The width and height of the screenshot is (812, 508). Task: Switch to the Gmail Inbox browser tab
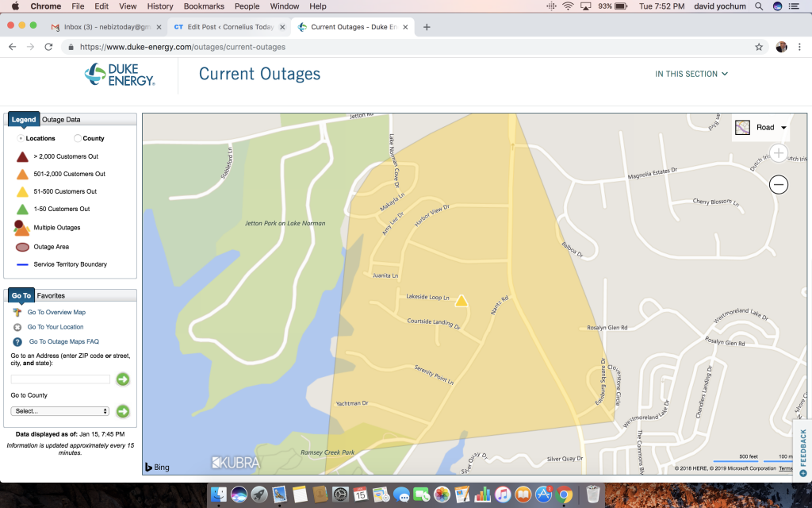105,27
